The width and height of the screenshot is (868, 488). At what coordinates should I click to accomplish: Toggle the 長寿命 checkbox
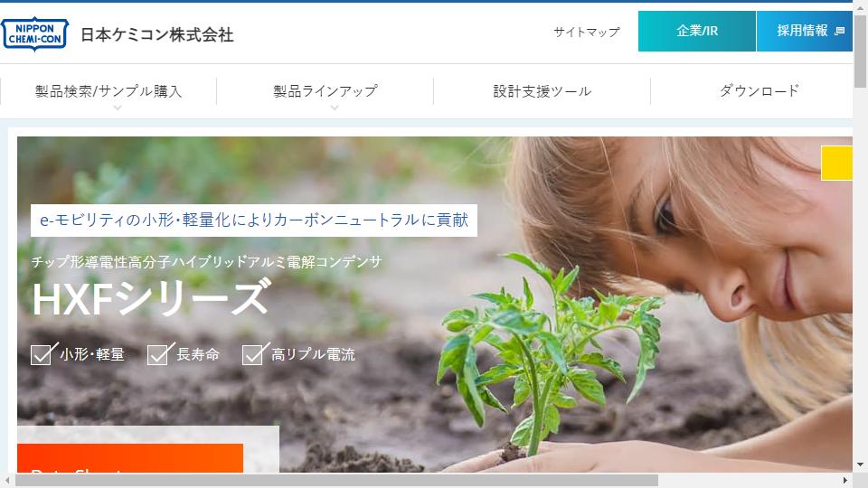pyautogui.click(x=158, y=354)
